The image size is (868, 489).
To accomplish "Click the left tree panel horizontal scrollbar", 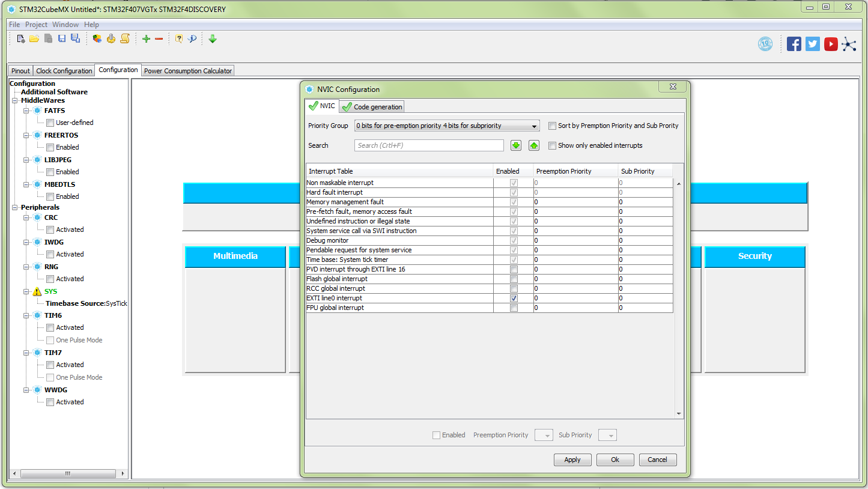I will (x=68, y=473).
